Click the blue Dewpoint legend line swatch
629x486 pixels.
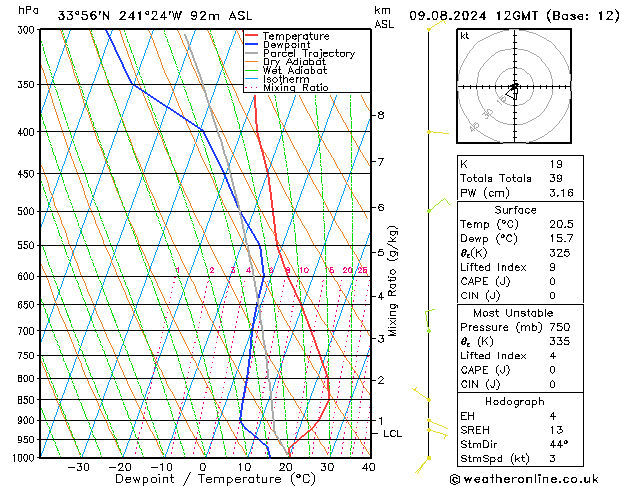click(251, 44)
